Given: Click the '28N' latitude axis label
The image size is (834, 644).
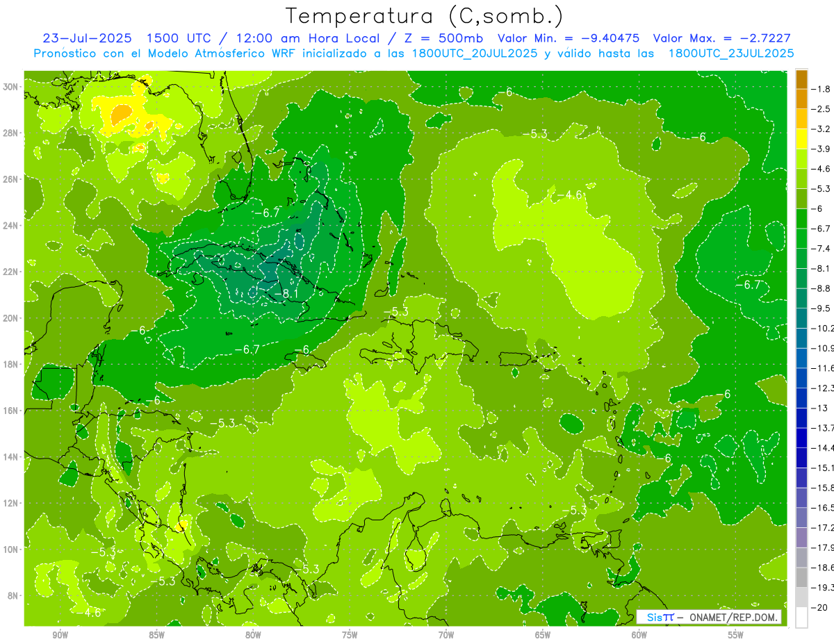Looking at the screenshot, I should (11, 133).
